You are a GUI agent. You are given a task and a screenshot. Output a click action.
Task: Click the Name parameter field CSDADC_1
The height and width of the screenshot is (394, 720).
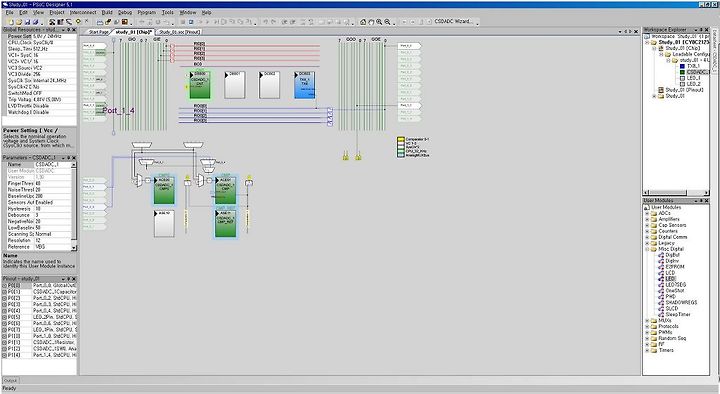click(53, 164)
